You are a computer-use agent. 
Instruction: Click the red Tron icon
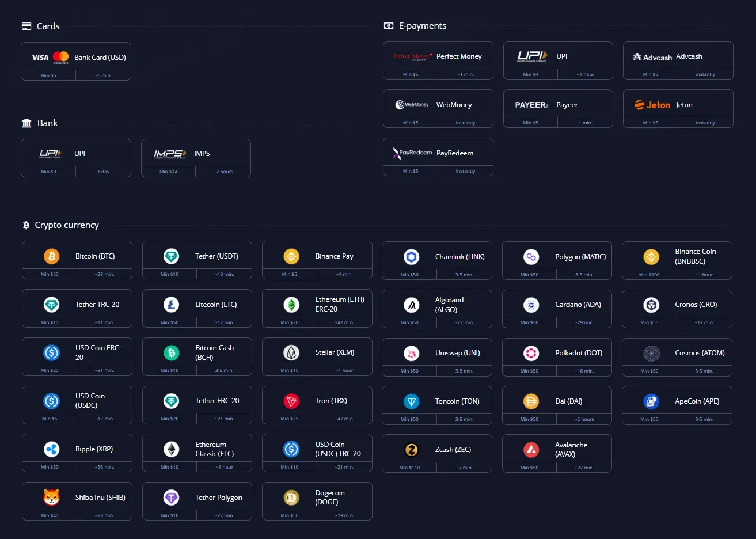(291, 401)
